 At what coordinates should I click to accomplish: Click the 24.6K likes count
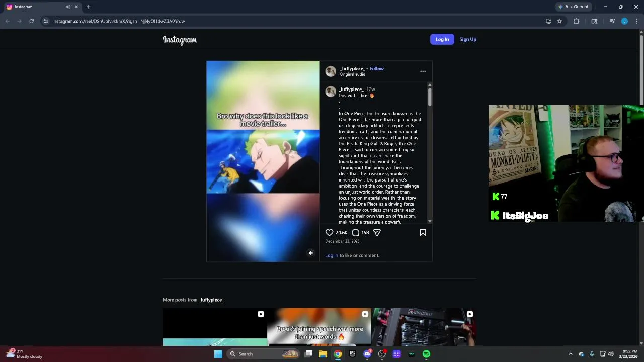click(342, 233)
